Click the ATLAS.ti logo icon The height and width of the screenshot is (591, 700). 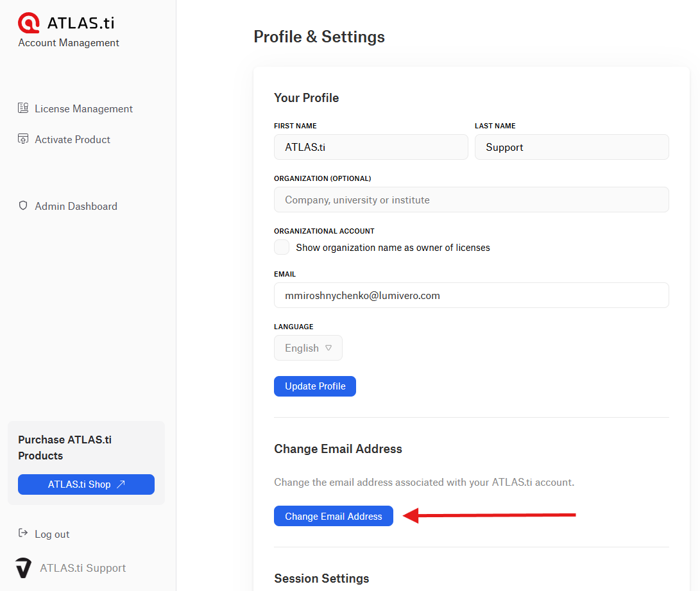[29, 22]
